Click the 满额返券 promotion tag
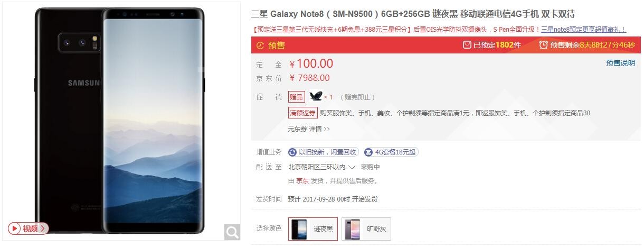 point(302,113)
